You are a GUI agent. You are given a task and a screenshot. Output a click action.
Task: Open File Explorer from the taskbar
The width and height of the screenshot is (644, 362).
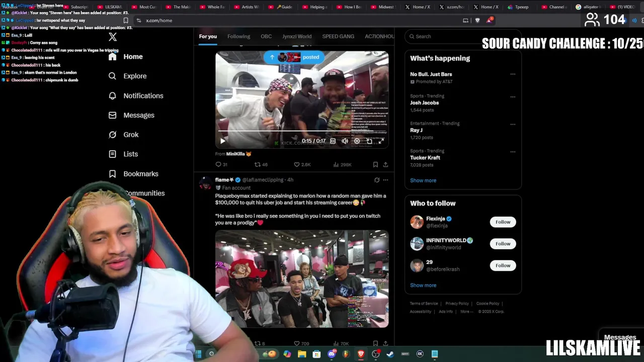[302, 354]
